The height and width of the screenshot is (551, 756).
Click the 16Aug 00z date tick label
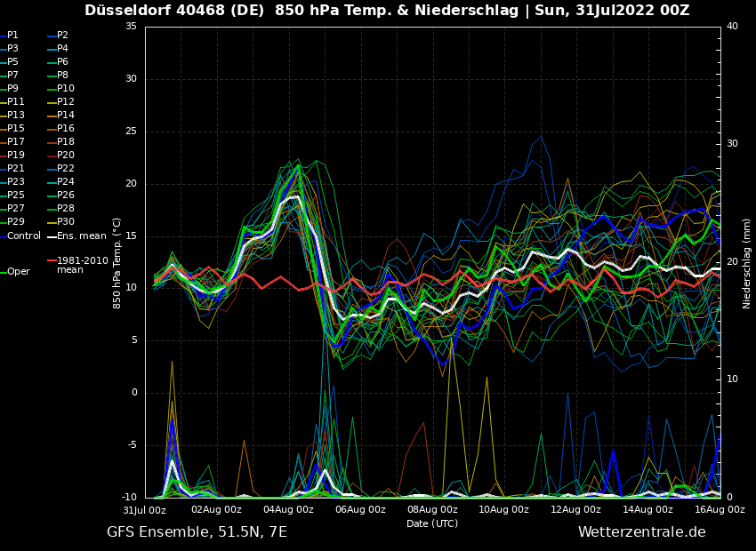(x=720, y=509)
